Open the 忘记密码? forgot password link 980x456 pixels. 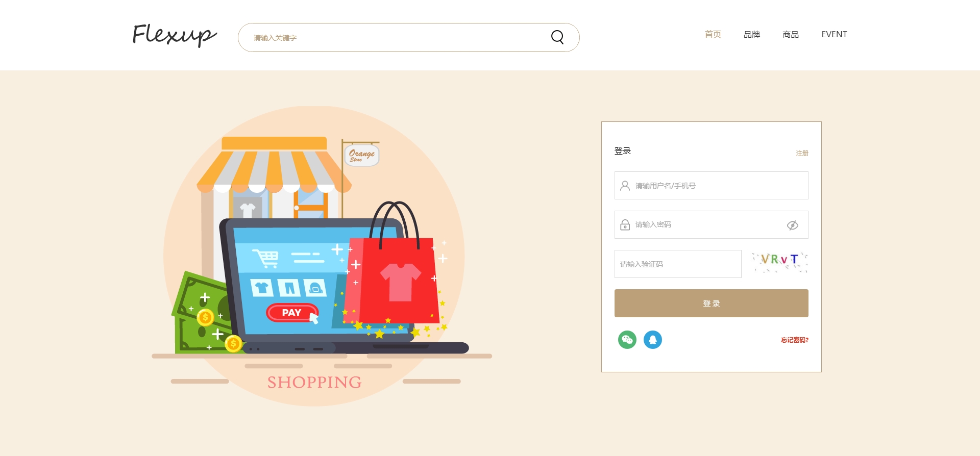coord(795,340)
